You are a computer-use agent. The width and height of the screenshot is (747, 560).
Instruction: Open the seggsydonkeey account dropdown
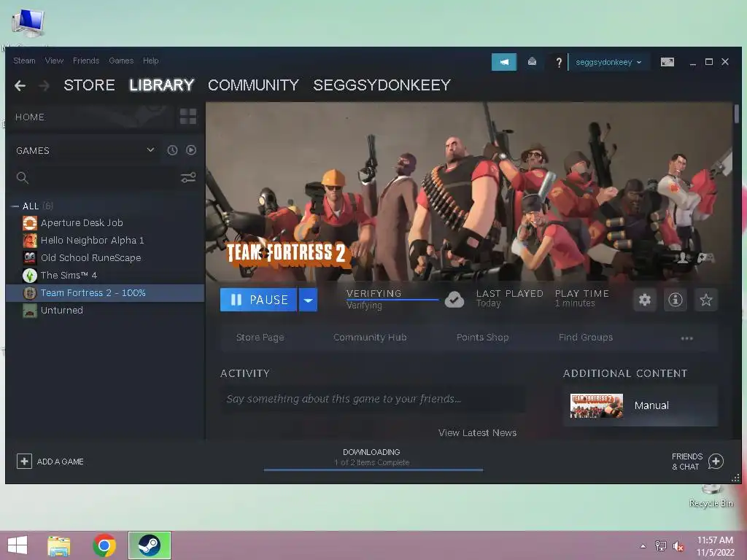608,62
